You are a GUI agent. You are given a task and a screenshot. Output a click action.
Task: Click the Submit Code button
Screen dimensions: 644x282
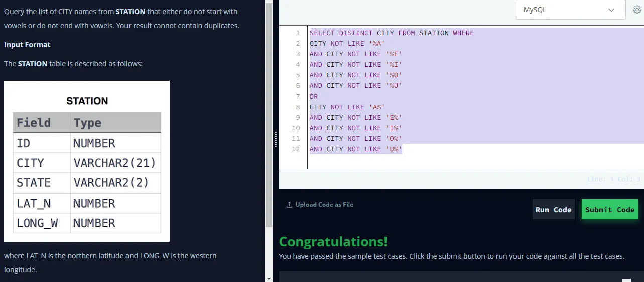(x=610, y=209)
